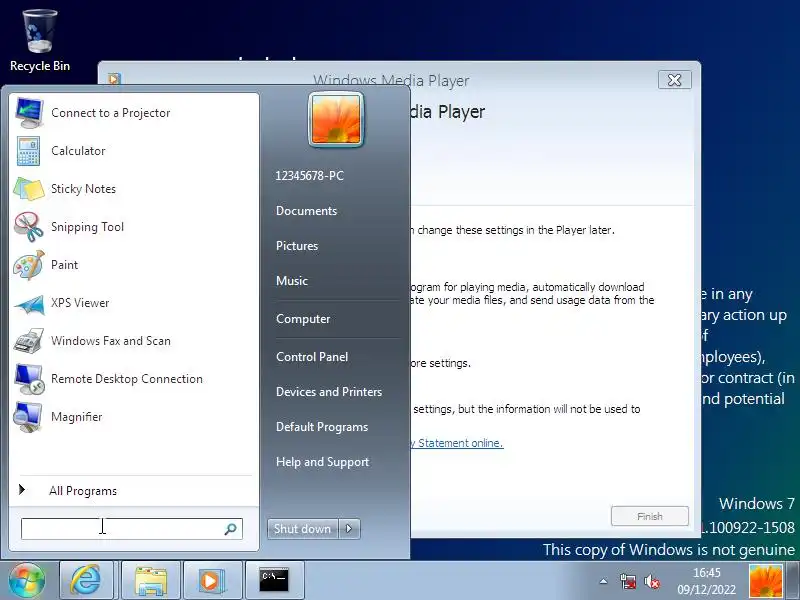The height and width of the screenshot is (600, 800).
Task: Open Documents from Start menu
Action: tap(307, 211)
